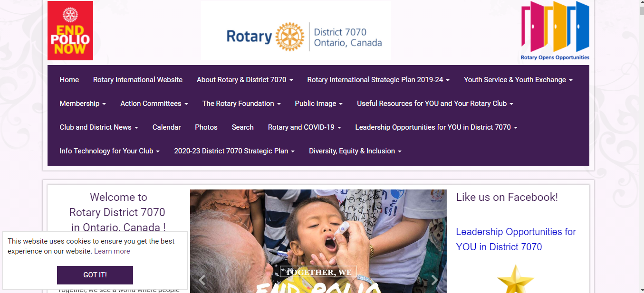The height and width of the screenshot is (293, 644).
Task: Open the Rotary and COVID-19 dropdown
Action: tap(304, 127)
